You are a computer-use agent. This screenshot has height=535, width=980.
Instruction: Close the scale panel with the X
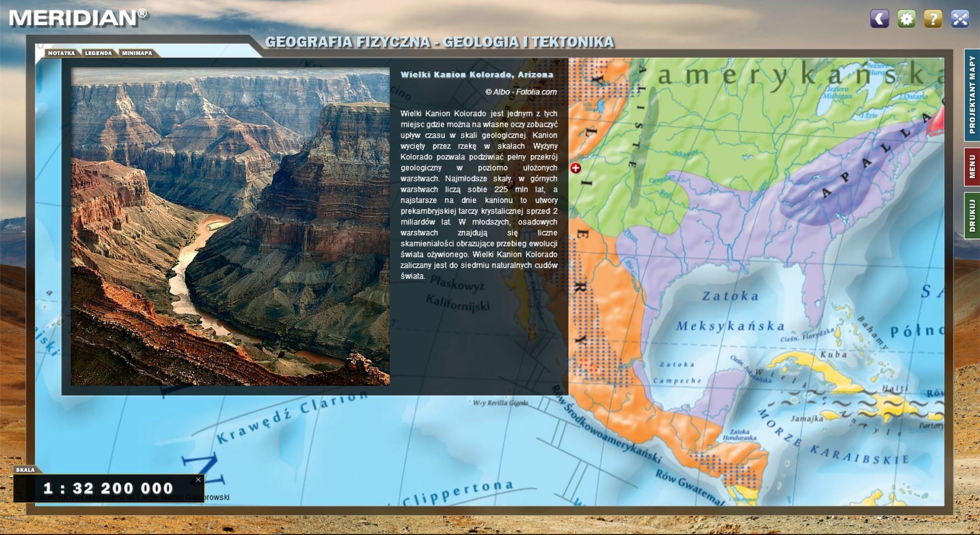click(x=199, y=479)
